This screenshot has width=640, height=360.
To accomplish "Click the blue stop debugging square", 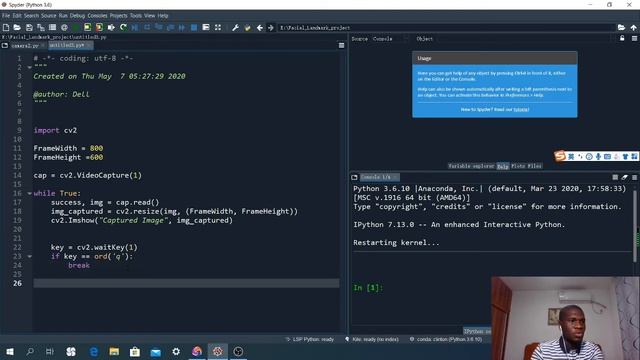I will [x=194, y=27].
